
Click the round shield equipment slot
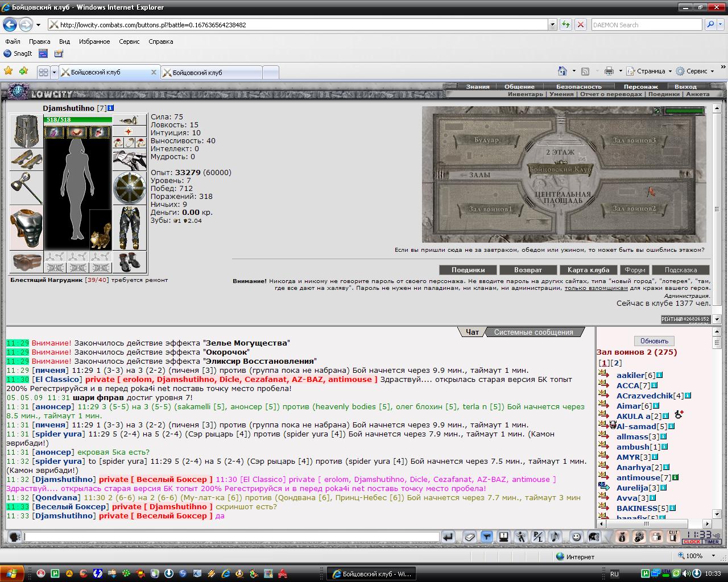click(129, 188)
